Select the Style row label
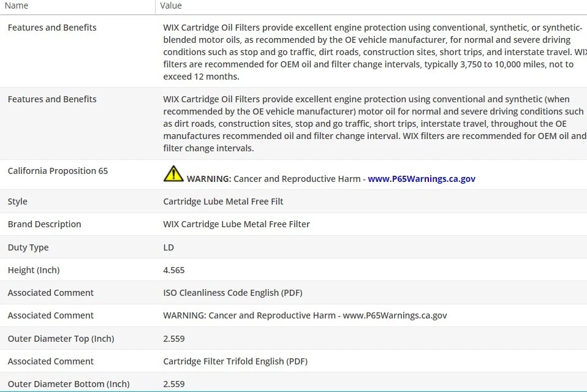Viewport: 587px width, 392px height. click(17, 202)
